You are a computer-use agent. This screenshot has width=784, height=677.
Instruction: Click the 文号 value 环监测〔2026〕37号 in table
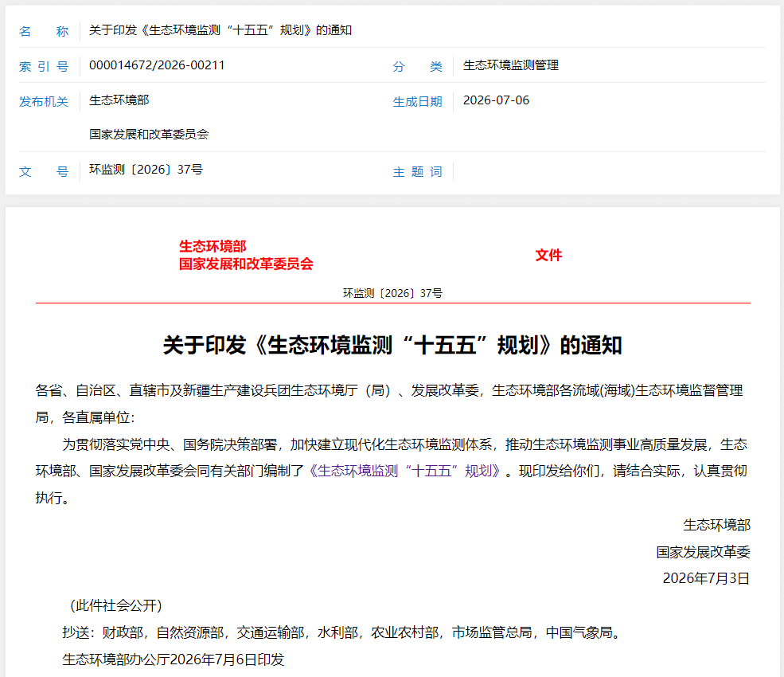tap(146, 169)
